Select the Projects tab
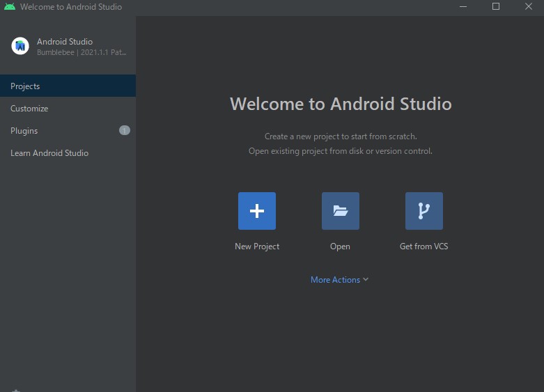 (68, 86)
